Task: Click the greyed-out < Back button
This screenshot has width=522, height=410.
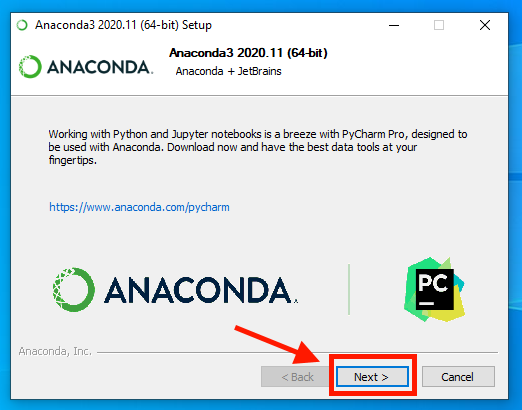Action: pos(297,377)
